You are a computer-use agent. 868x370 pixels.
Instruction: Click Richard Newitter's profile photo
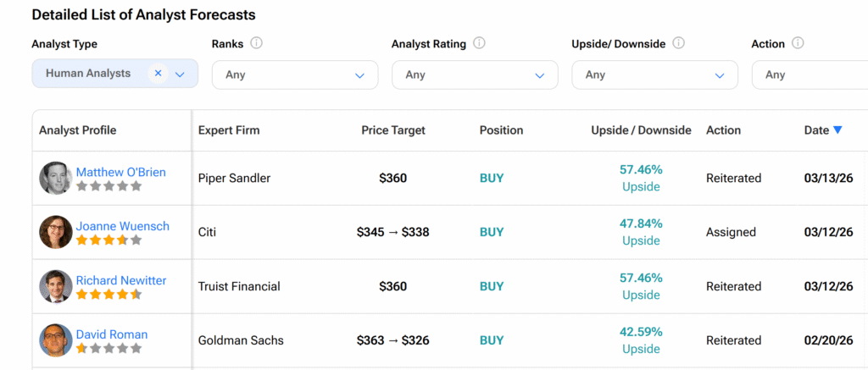click(56, 286)
